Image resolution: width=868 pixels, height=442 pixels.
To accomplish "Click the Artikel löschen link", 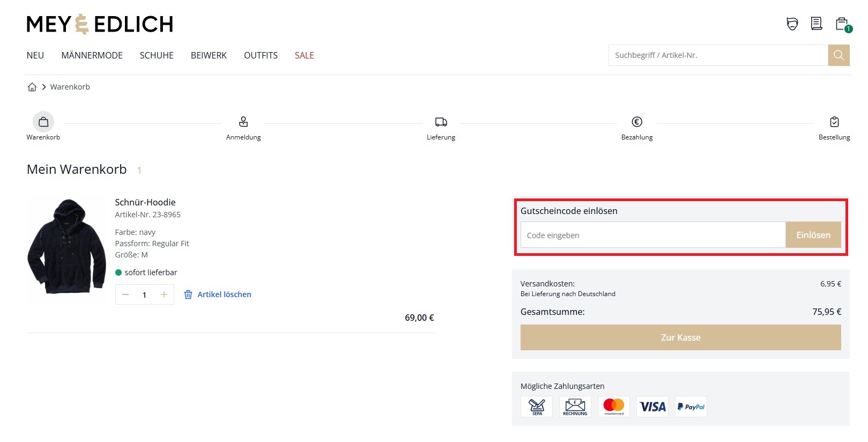I will click(224, 294).
